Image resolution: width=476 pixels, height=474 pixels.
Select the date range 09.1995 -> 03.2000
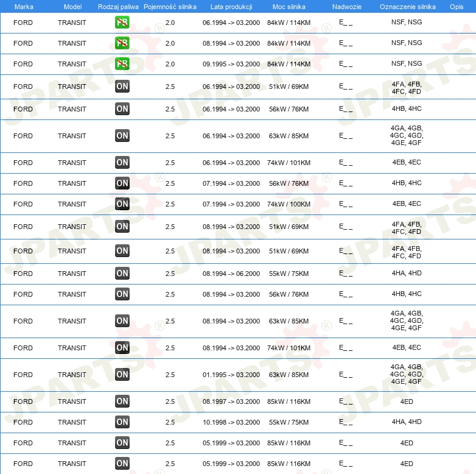pos(231,64)
